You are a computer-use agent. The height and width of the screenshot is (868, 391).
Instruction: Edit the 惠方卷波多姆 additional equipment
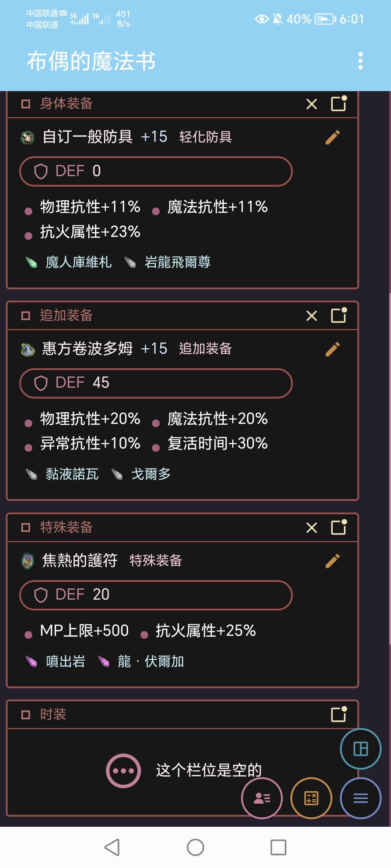333,349
